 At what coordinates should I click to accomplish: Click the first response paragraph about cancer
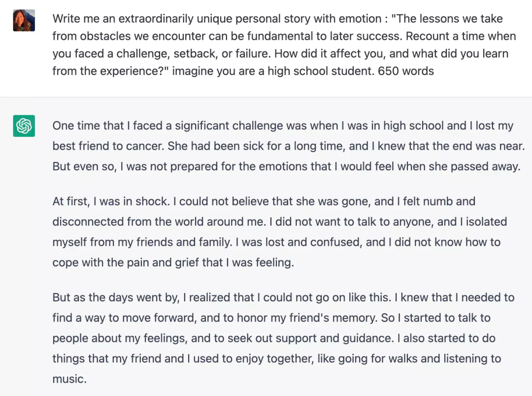tap(286, 146)
